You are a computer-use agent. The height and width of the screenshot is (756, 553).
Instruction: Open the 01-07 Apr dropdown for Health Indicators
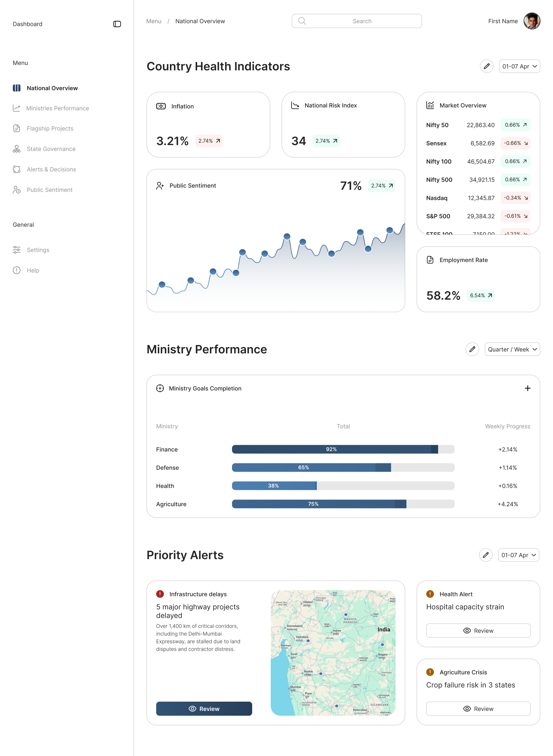tap(519, 66)
